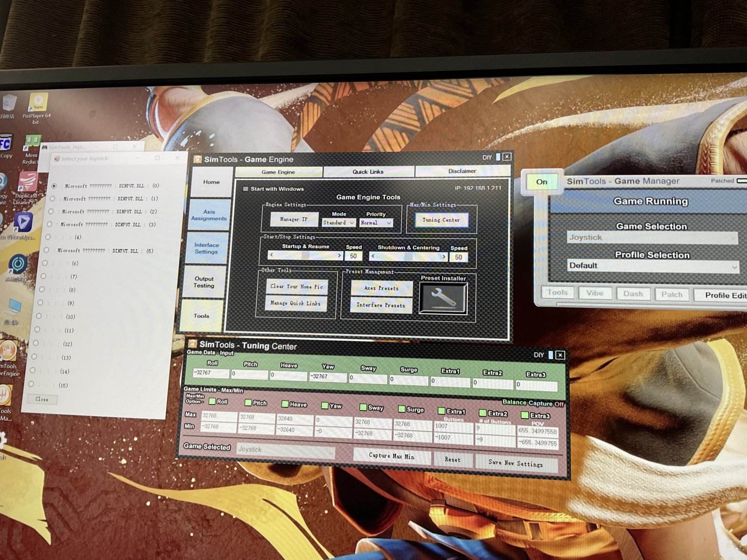The image size is (747, 560).
Task: Click the Manager IP button
Action: [294, 219]
